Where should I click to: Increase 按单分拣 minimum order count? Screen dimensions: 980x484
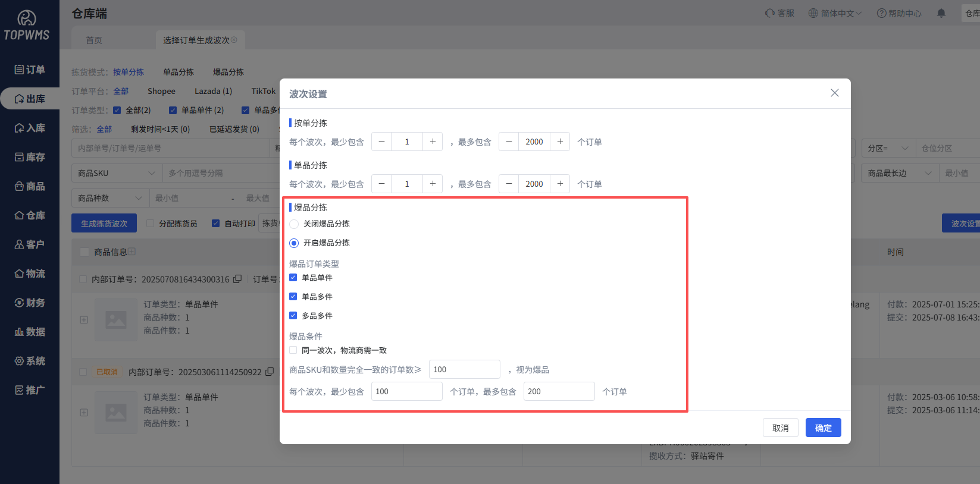[433, 142]
